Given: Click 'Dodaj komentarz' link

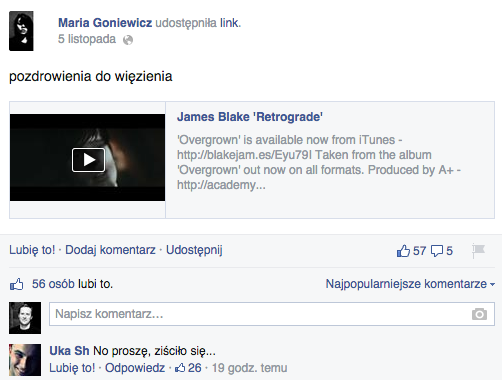Looking at the screenshot, I should [x=110, y=250].
